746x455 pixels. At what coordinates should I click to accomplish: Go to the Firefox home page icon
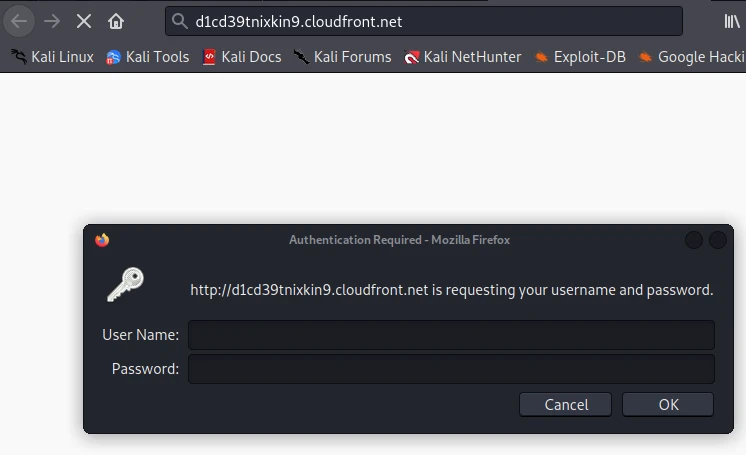pos(116,21)
